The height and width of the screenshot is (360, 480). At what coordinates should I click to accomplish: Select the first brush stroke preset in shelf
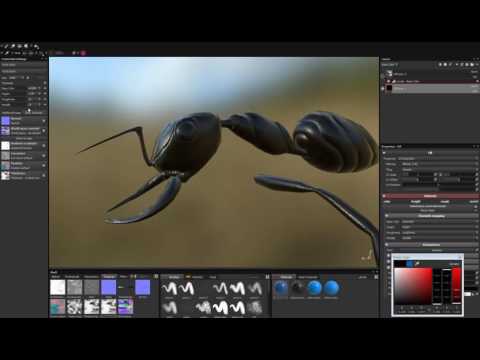[169, 288]
